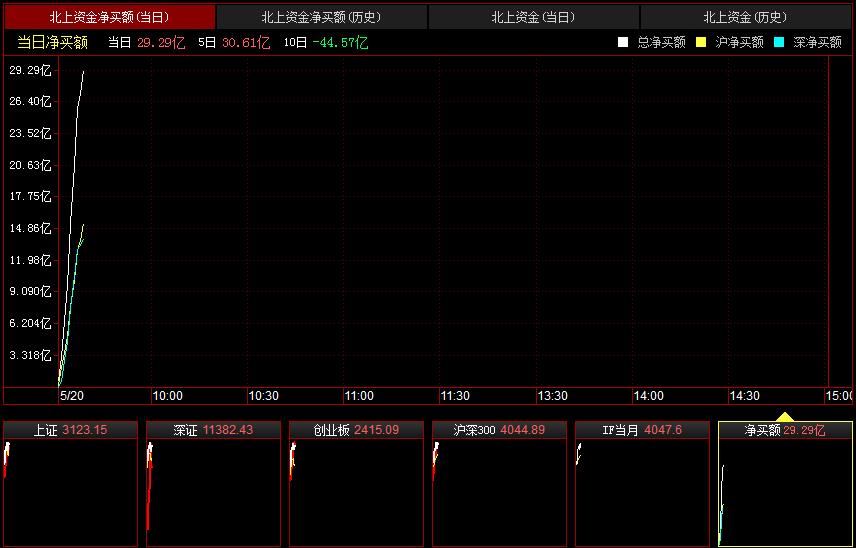Click the active 北上资金净买额(当日) tab
The width and height of the screenshot is (856, 548).
(109, 17)
